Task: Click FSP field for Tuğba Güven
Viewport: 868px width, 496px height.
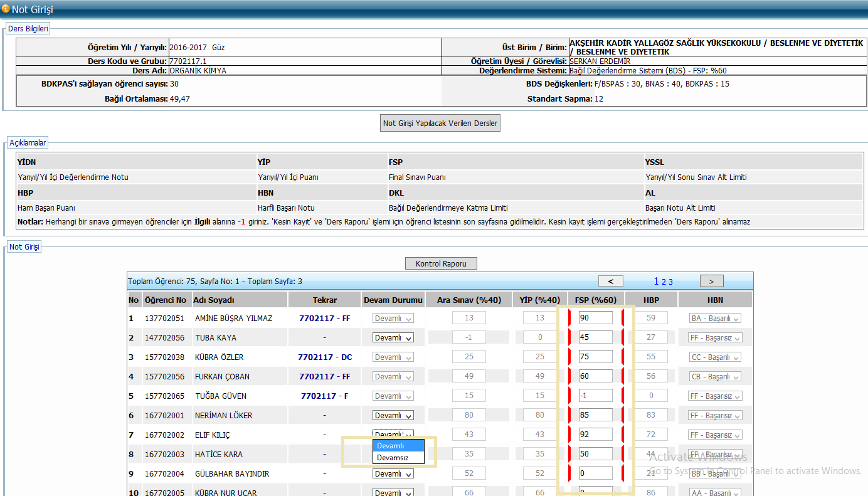Action: tap(596, 396)
